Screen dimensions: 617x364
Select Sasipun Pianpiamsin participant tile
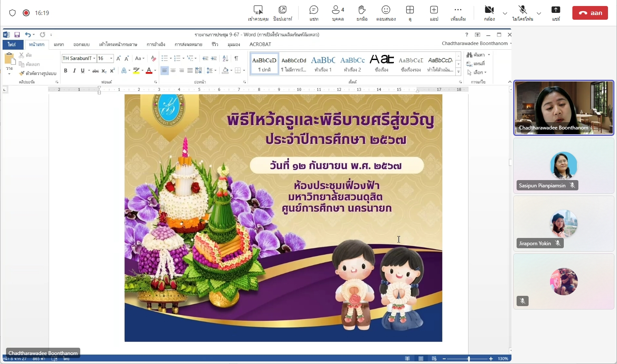(x=564, y=165)
